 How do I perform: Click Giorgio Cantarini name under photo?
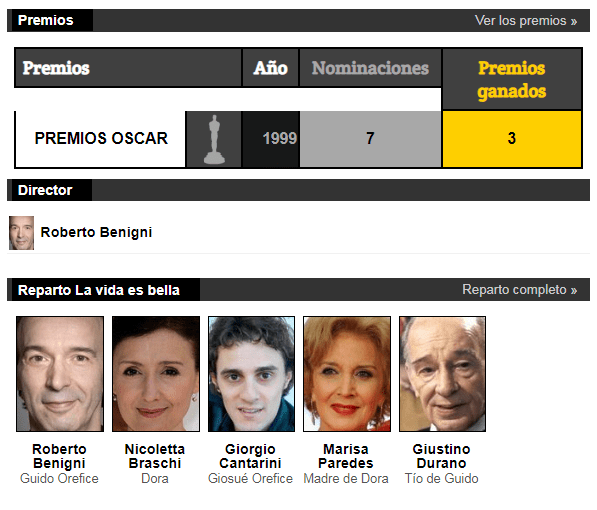tap(250, 456)
